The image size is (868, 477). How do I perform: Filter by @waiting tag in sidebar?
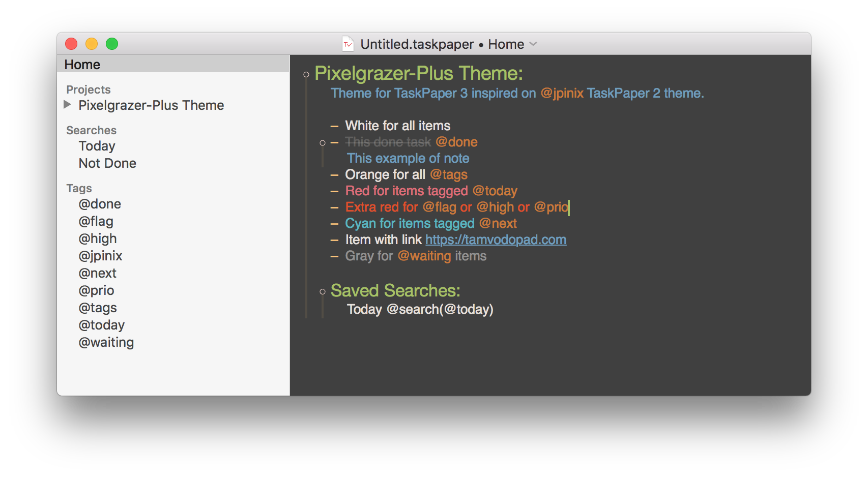106,342
